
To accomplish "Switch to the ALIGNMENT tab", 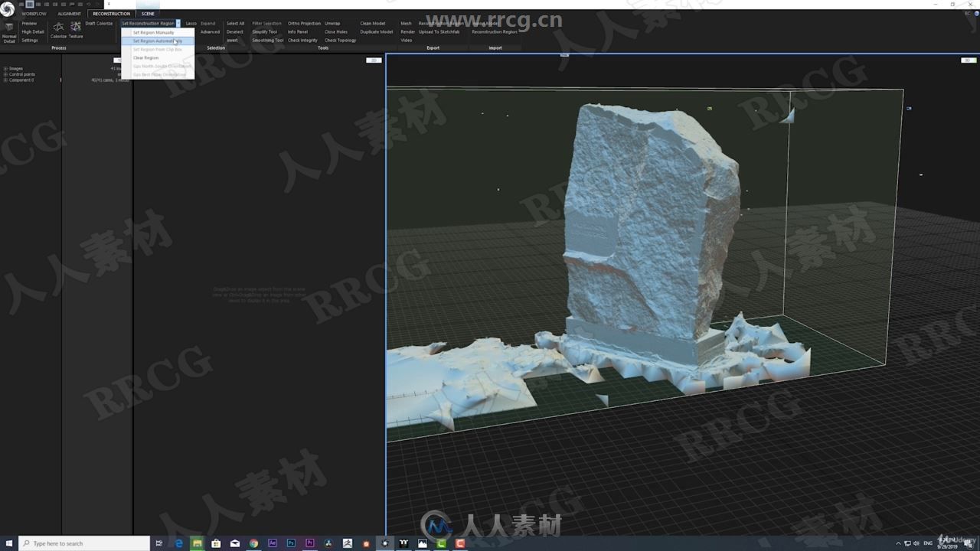I will [x=69, y=14].
